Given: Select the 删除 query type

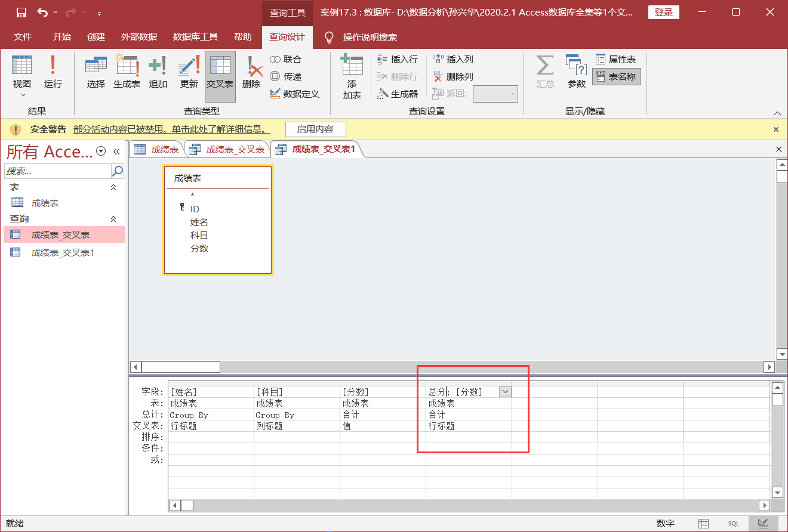Looking at the screenshot, I should point(251,72).
